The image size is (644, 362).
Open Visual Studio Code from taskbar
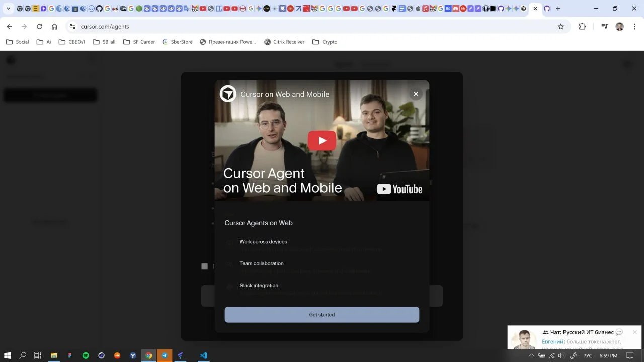click(x=203, y=355)
